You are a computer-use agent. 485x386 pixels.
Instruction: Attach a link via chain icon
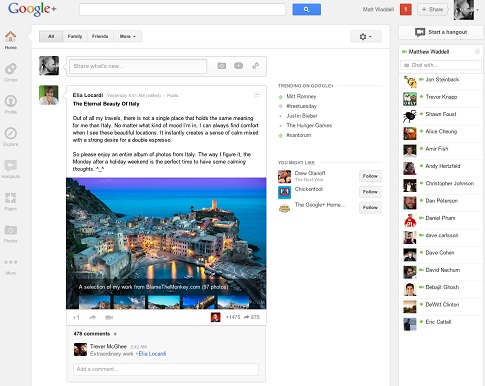pyautogui.click(x=256, y=66)
